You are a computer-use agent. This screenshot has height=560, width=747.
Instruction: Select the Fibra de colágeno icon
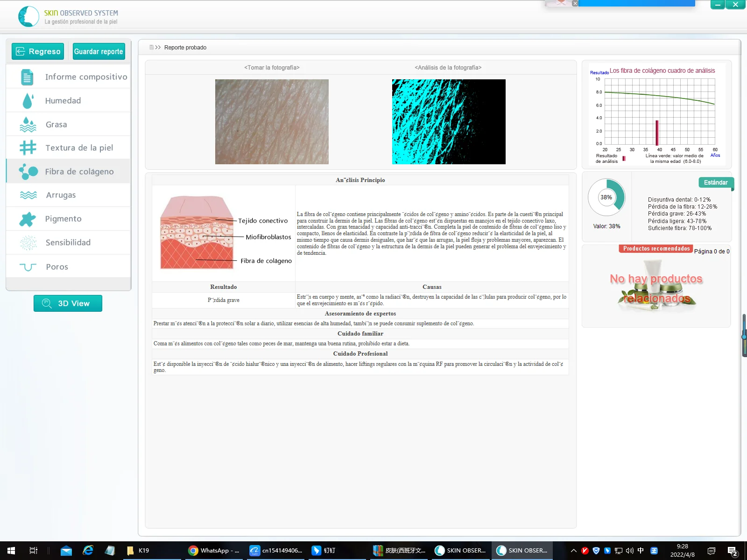(29, 171)
